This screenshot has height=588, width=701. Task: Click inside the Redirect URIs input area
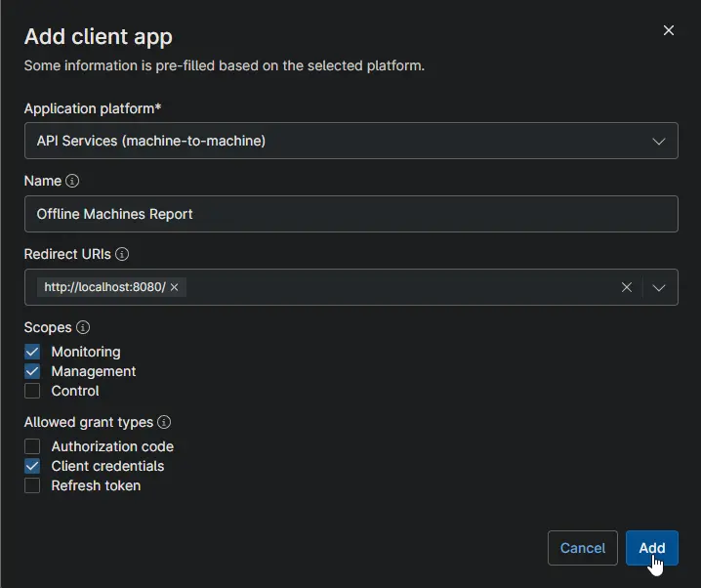(x=400, y=287)
